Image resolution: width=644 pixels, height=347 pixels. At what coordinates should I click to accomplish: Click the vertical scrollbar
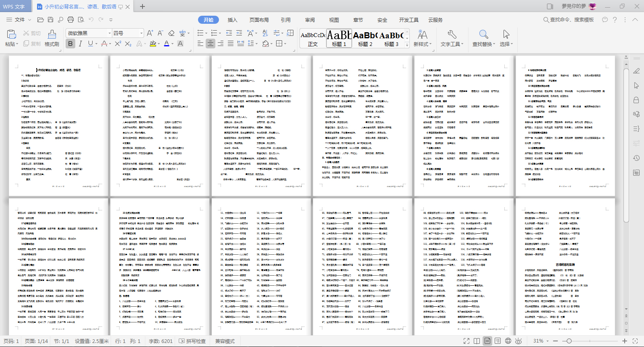[626, 145]
